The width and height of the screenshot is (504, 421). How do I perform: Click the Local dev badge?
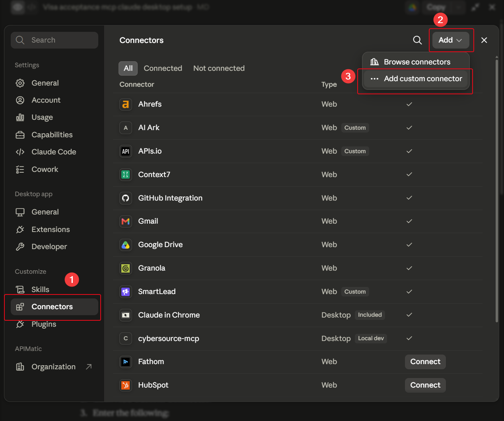371,338
